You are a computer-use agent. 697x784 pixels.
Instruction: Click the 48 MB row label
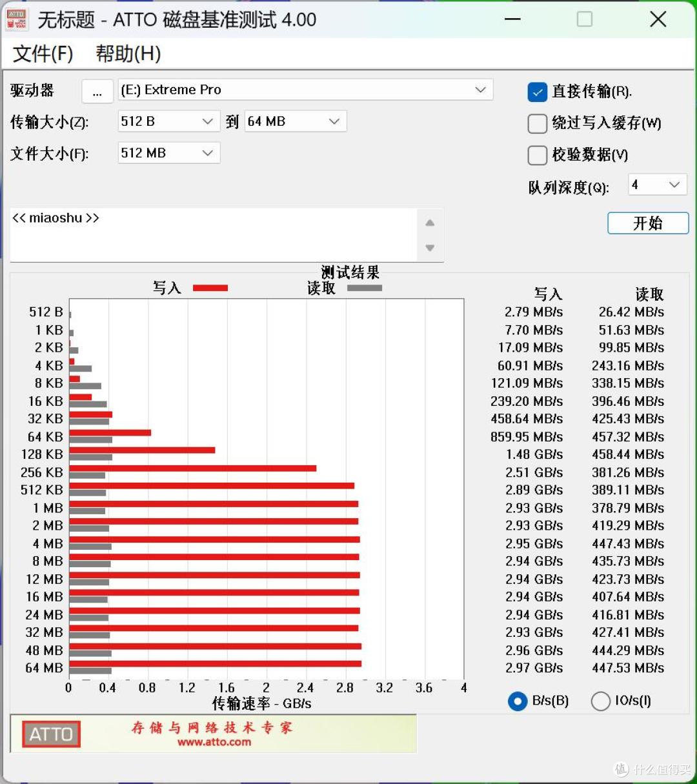tap(45, 650)
